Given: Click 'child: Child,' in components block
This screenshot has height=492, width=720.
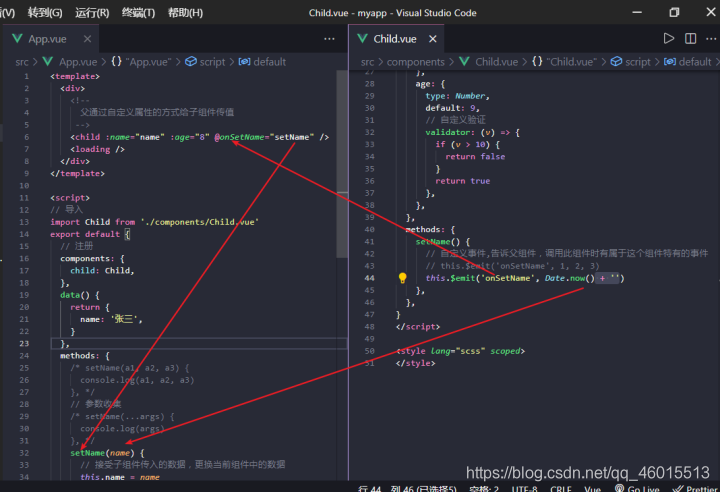Looking at the screenshot, I should pyautogui.click(x=102, y=271).
